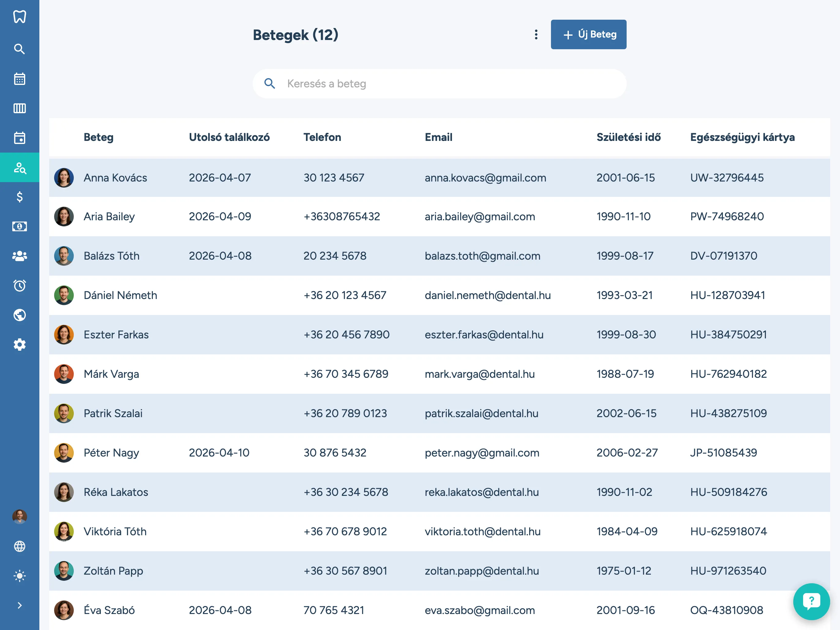The height and width of the screenshot is (630, 840).
Task: Click the tooth logo icon
Action: pos(19,17)
